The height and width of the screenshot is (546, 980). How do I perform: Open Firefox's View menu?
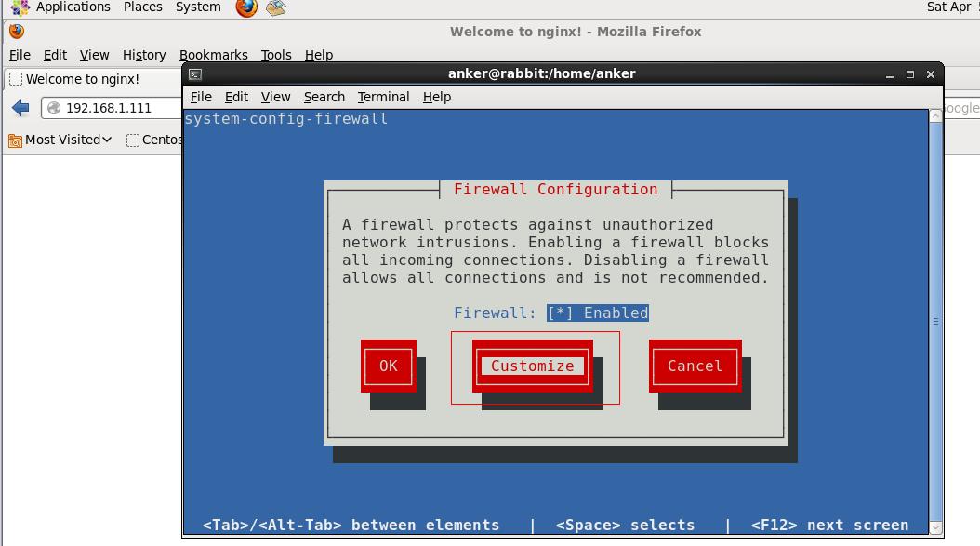click(x=95, y=55)
